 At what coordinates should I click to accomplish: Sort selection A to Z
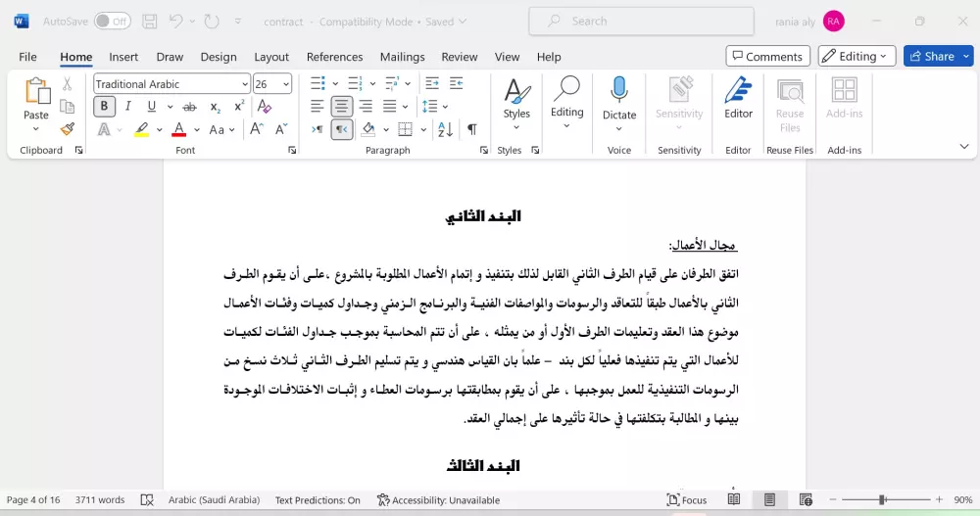tap(446, 129)
